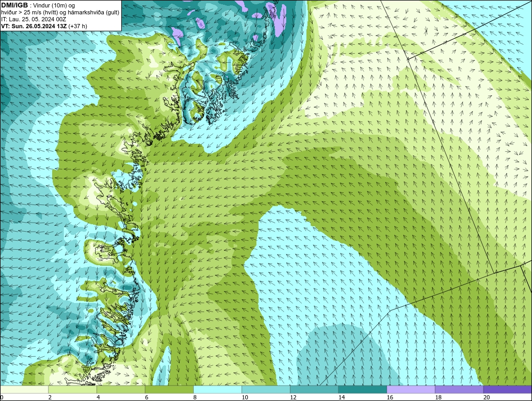
Task: Click the 0–2 m/s legend color swatch
Action: [24, 389]
